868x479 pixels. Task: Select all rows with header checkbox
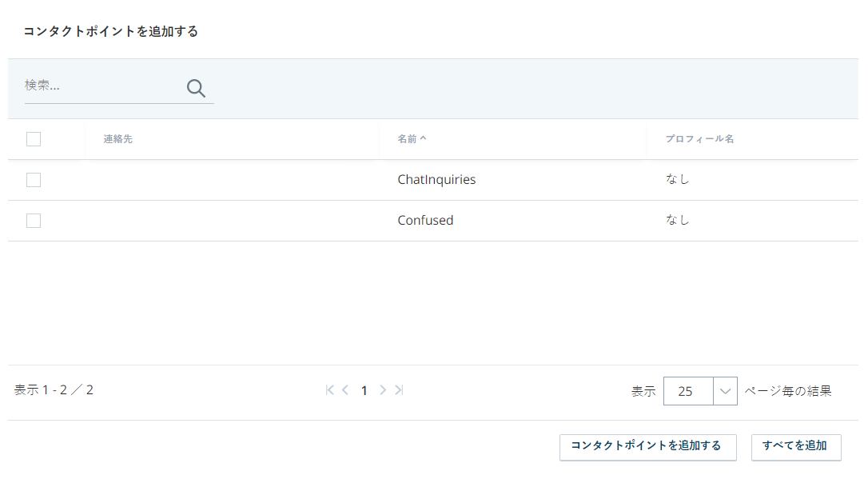34,139
